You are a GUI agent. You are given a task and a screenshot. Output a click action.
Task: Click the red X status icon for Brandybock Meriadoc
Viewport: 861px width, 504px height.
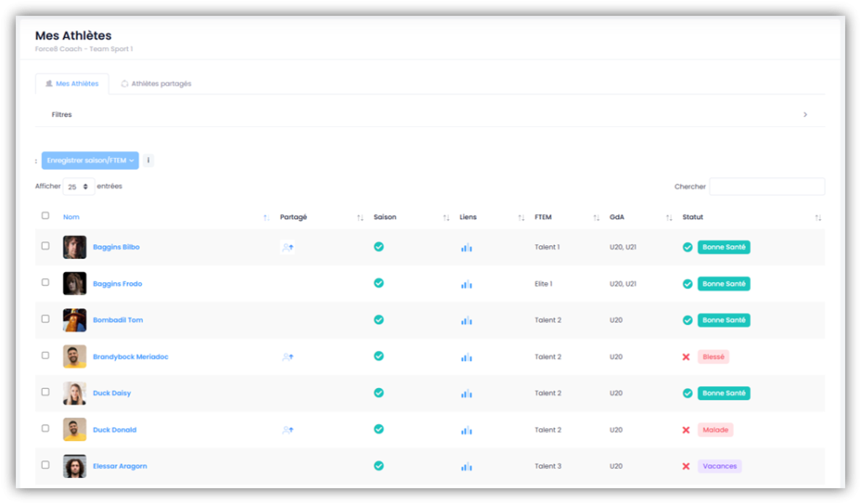coord(687,357)
